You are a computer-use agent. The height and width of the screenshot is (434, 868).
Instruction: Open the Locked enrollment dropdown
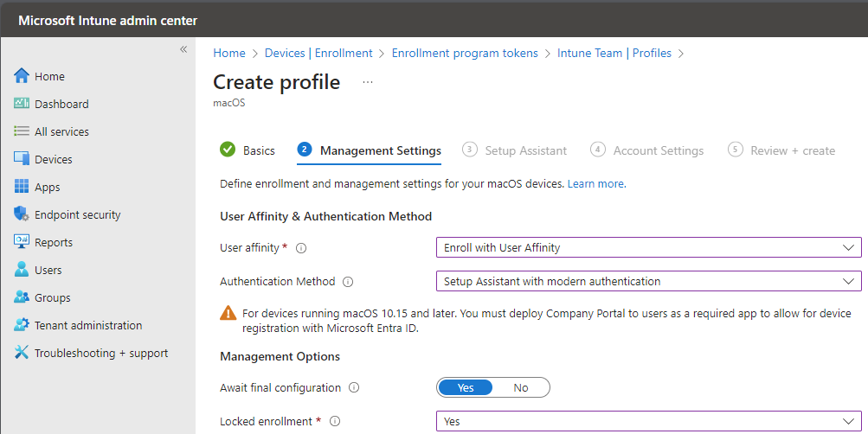[x=649, y=421]
